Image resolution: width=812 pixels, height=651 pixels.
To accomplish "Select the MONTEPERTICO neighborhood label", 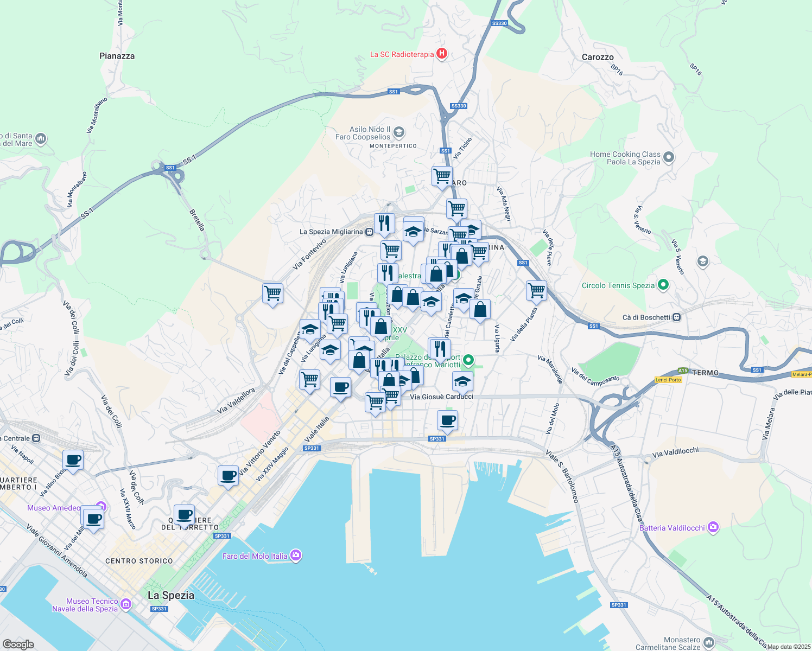I will click(x=393, y=146).
